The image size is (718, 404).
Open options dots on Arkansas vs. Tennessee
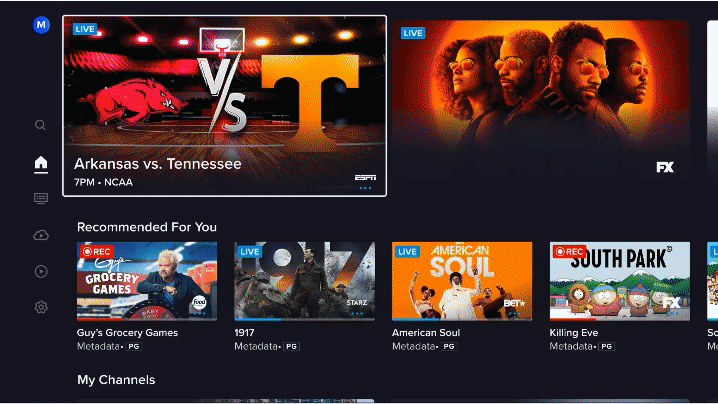365,188
